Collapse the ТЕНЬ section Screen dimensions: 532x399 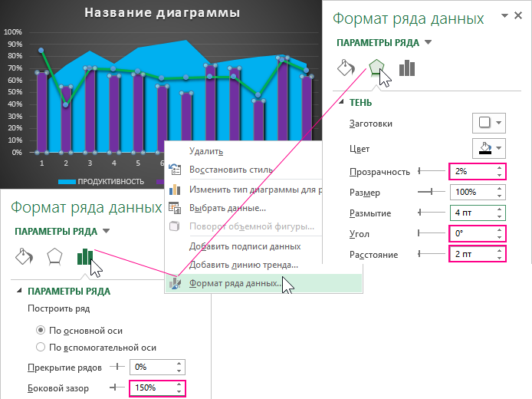point(341,102)
